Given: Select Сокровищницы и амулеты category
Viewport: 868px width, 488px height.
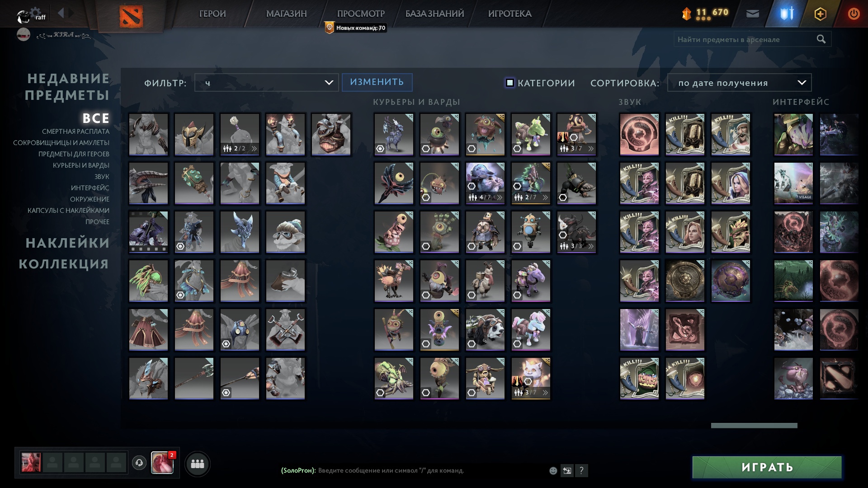Looking at the screenshot, I should coord(61,143).
